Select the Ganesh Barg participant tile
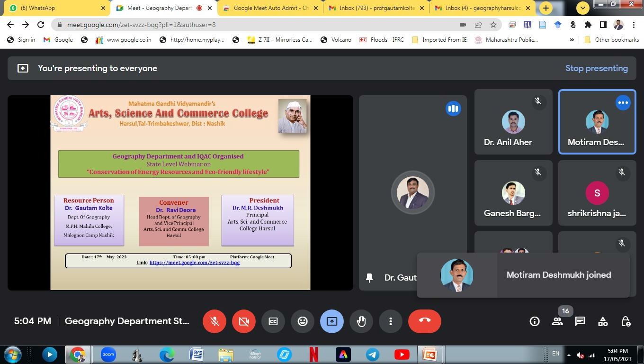 [513, 193]
